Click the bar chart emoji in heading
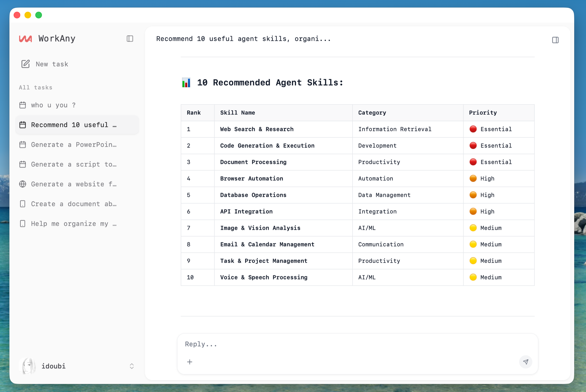Viewport: 586px width, 392px height. click(x=186, y=83)
